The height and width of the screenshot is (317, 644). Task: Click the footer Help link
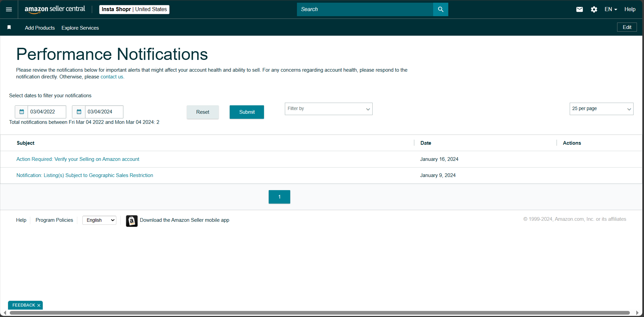coord(21,220)
